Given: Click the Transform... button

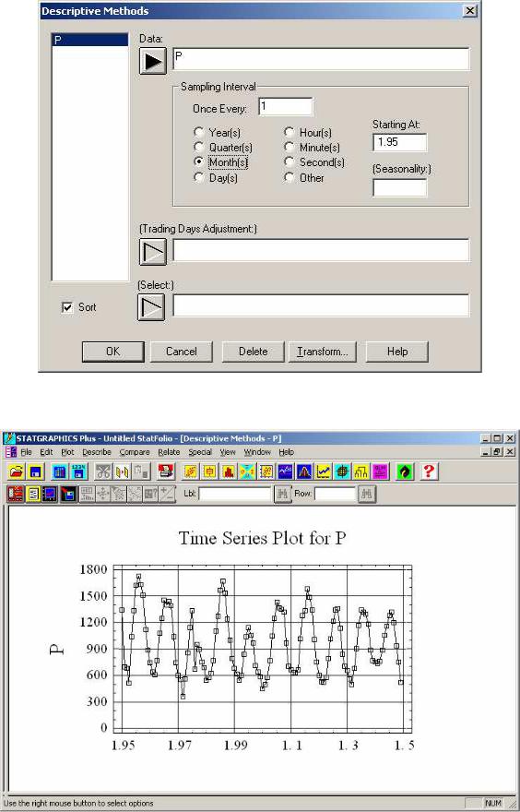Looking at the screenshot, I should pyautogui.click(x=323, y=352).
